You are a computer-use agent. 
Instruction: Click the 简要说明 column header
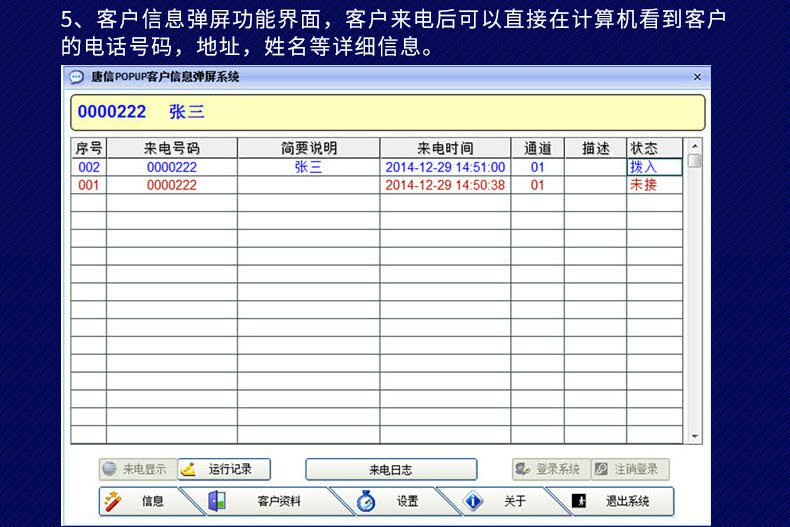(x=309, y=148)
